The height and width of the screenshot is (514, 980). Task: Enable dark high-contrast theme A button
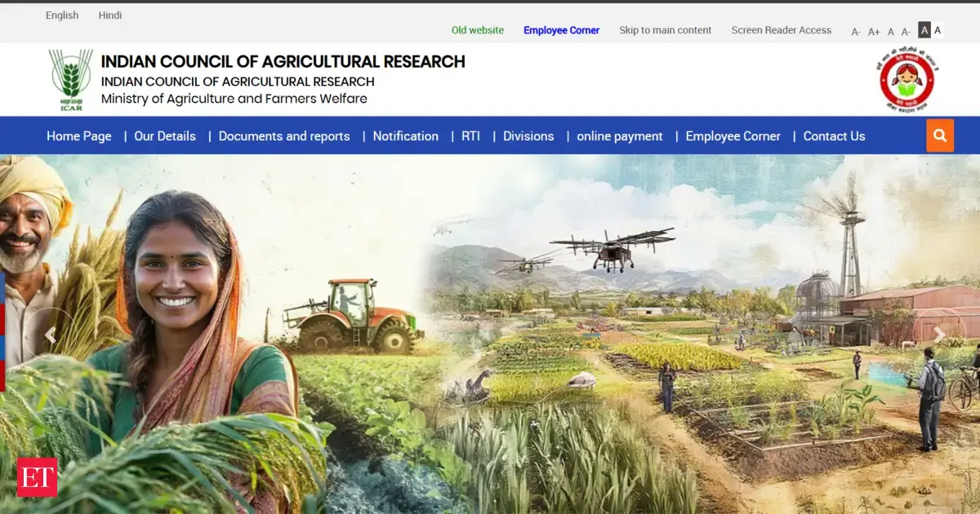coord(924,30)
